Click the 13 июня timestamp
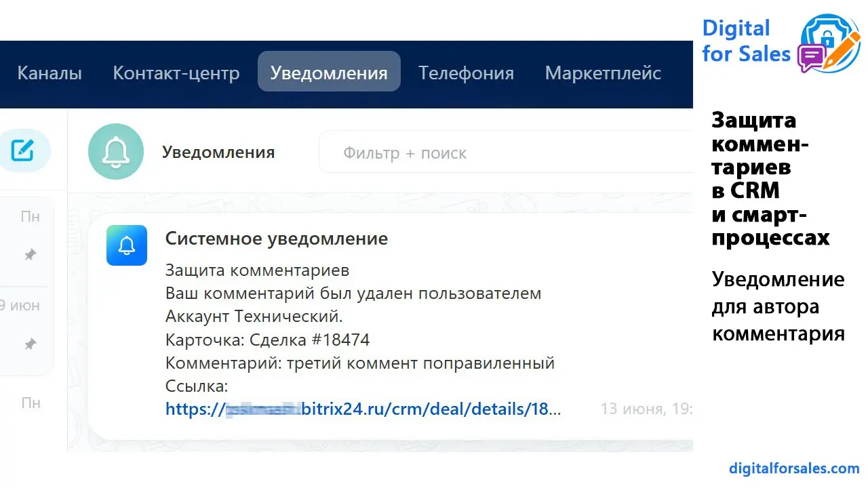 click(x=646, y=409)
